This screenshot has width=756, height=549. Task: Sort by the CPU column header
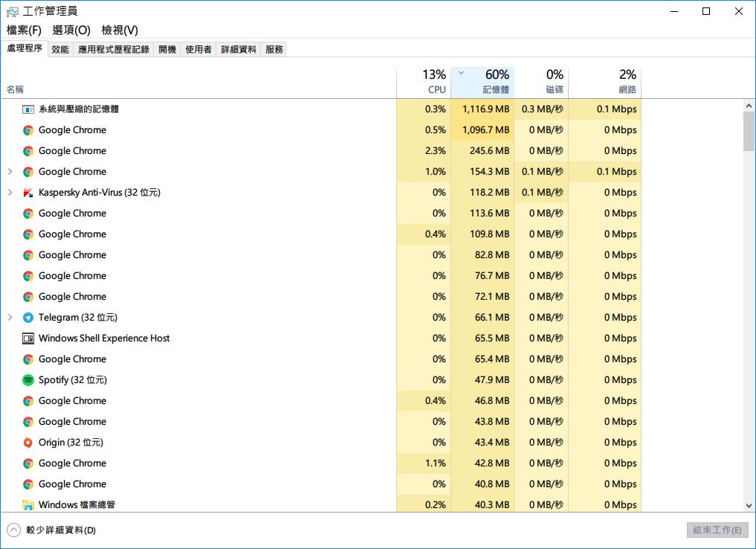[424, 83]
